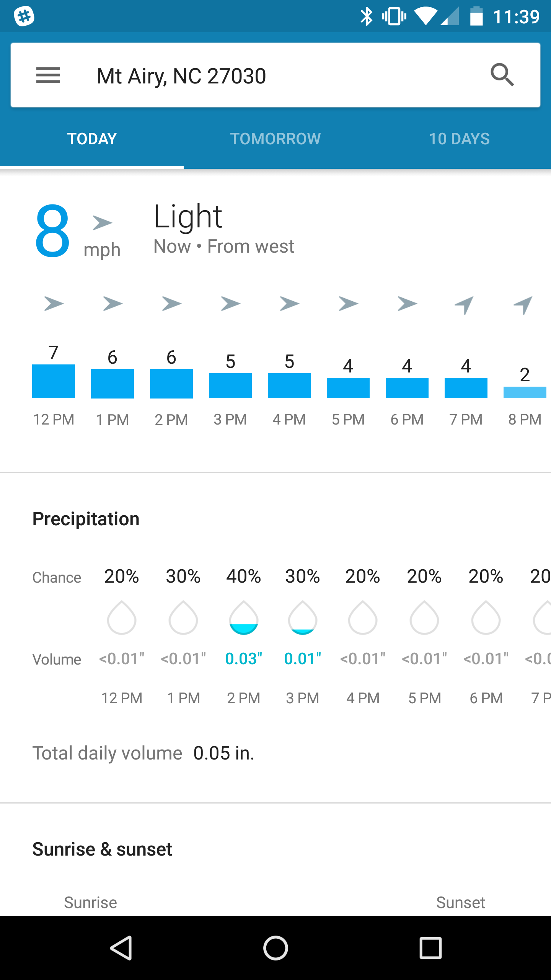
Task: Tap the Sunrise & sunset section heading
Action: (x=102, y=848)
